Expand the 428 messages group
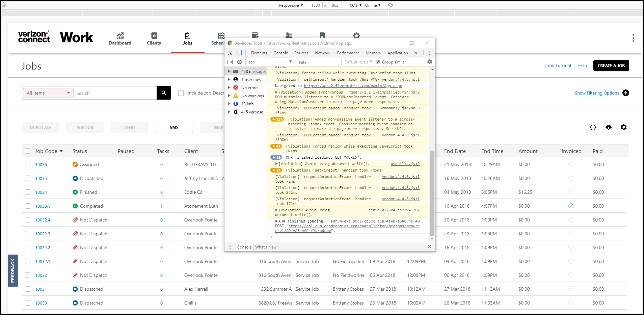644x315 pixels. click(x=229, y=71)
